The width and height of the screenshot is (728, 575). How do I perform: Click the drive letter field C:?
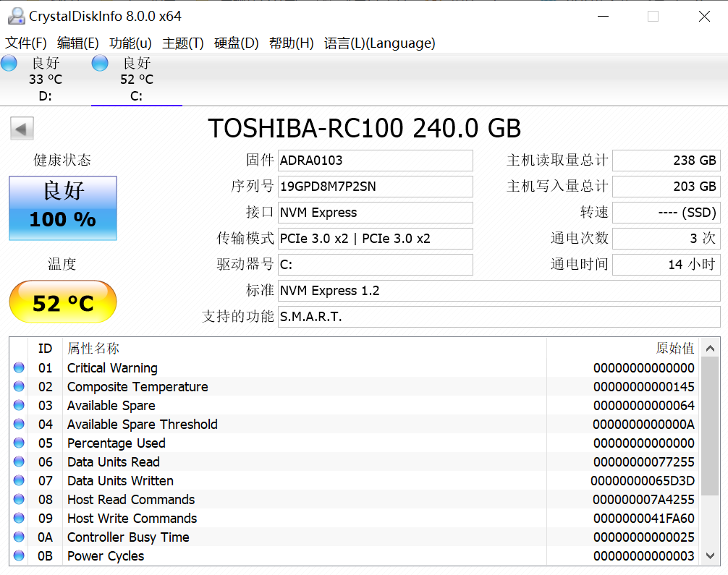pos(375,265)
